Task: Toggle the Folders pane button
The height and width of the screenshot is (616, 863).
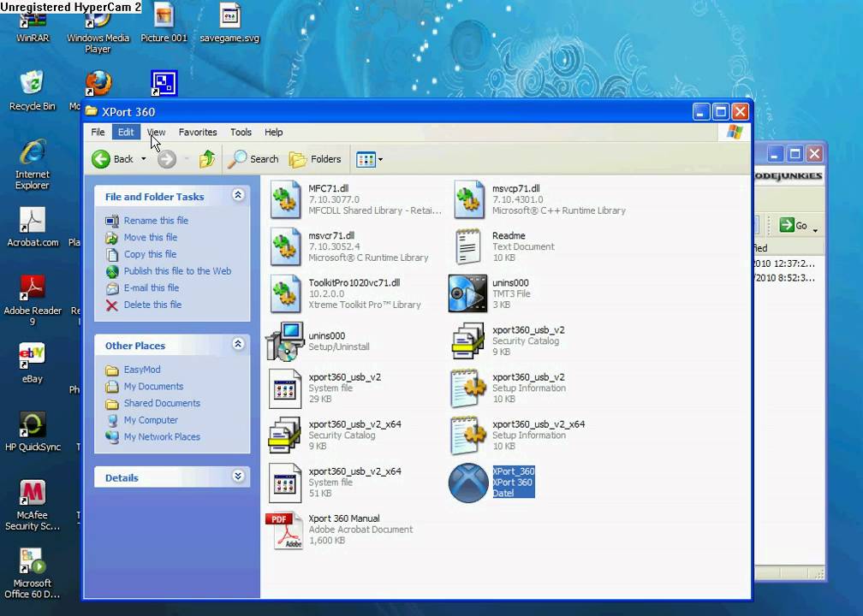Action: pyautogui.click(x=315, y=159)
